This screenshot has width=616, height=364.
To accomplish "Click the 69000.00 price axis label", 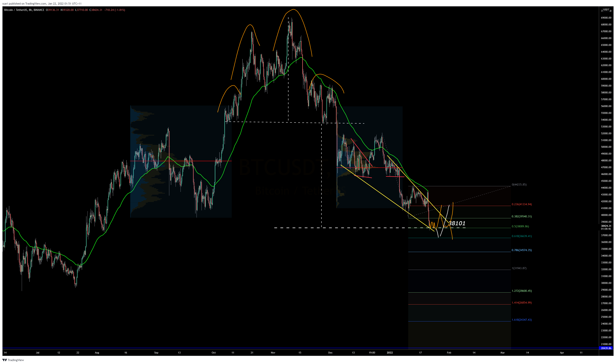I will point(606,18).
